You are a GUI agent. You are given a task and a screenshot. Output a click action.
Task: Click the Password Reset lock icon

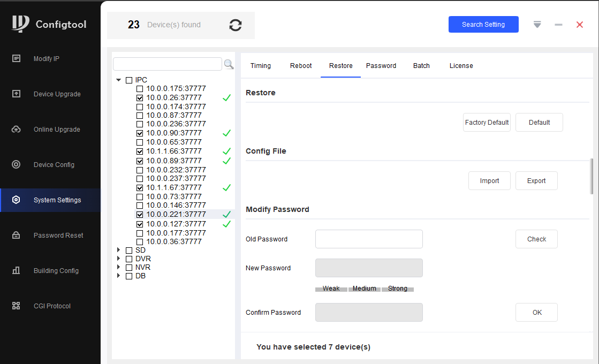click(x=16, y=235)
